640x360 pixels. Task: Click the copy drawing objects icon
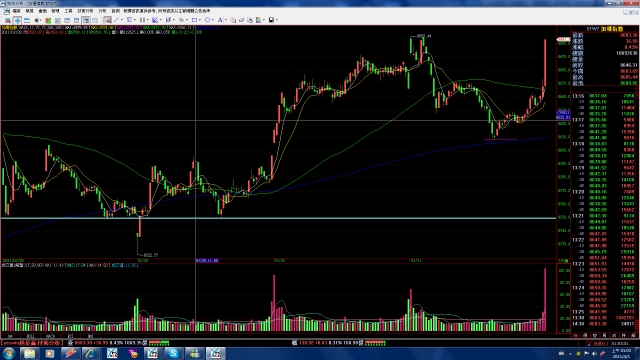233,20
